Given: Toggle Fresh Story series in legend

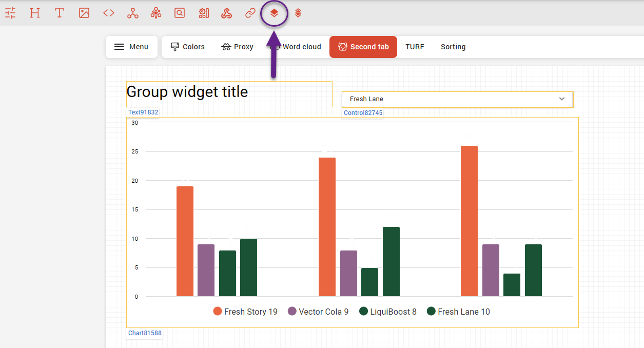Looking at the screenshot, I should [245, 312].
